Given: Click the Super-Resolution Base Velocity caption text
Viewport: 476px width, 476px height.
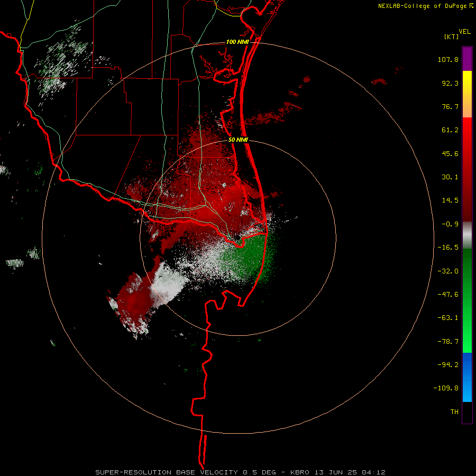Looking at the screenshot, I should click(x=240, y=472).
